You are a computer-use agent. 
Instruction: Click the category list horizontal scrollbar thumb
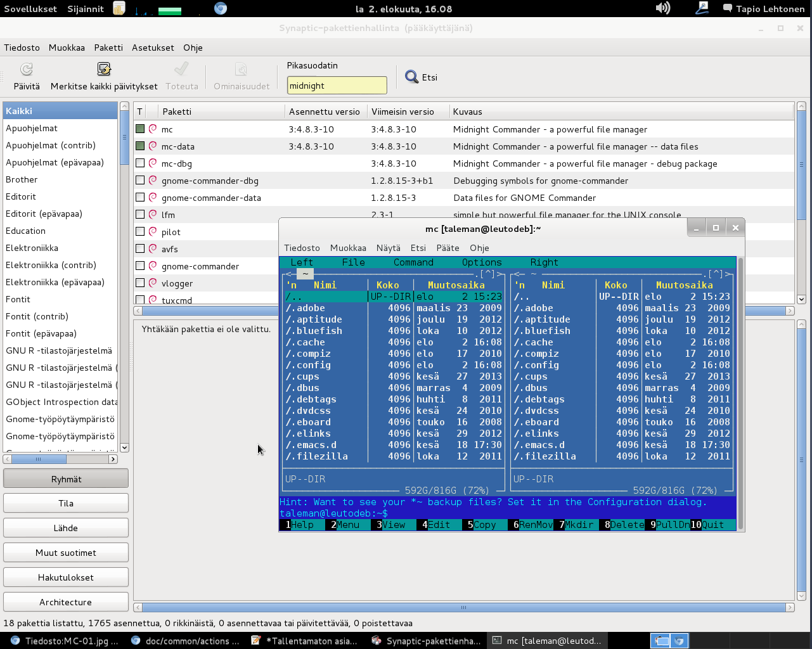(x=39, y=459)
